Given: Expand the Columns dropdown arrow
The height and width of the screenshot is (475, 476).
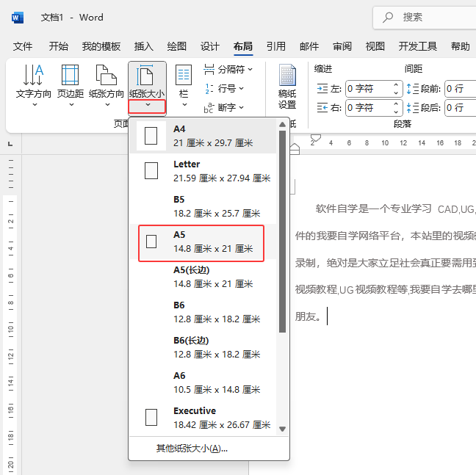Looking at the screenshot, I should point(184,105).
